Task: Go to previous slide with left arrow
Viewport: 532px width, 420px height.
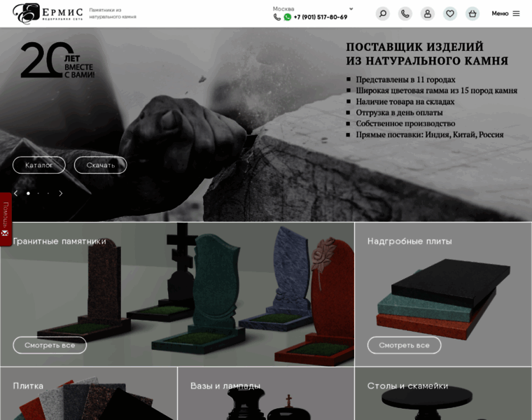Action: pyautogui.click(x=15, y=193)
